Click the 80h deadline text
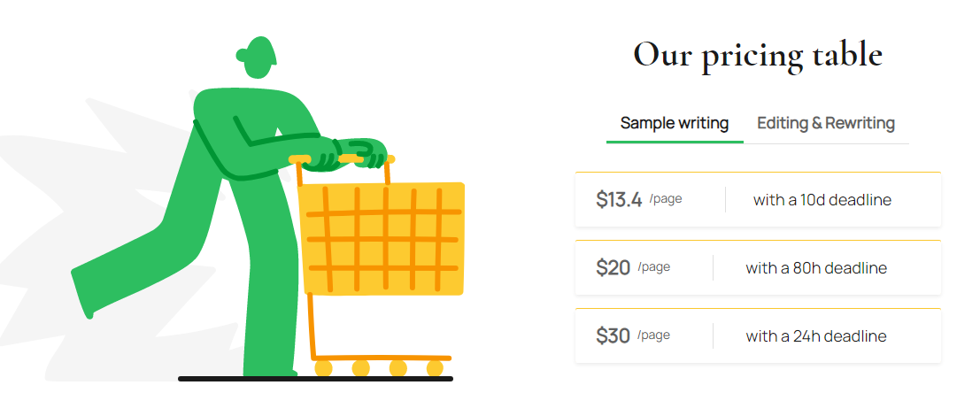Screen dimensions: 980x416 816,268
